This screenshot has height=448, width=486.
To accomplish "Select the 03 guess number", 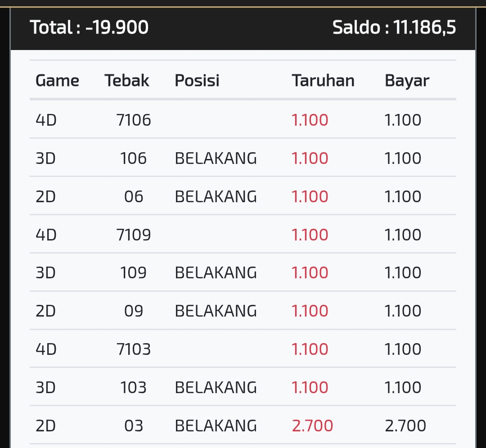I will pos(134,426).
